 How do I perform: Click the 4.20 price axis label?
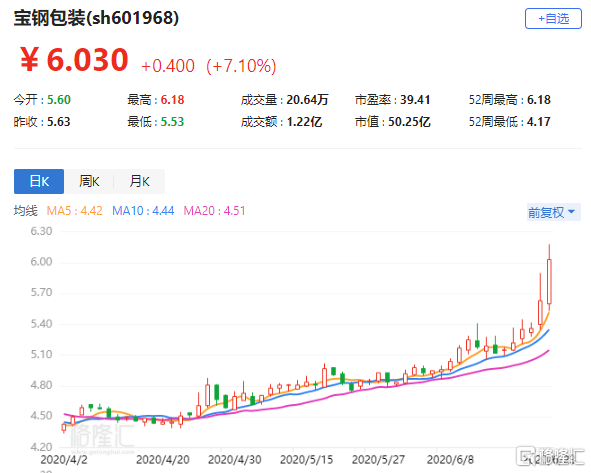(41, 447)
